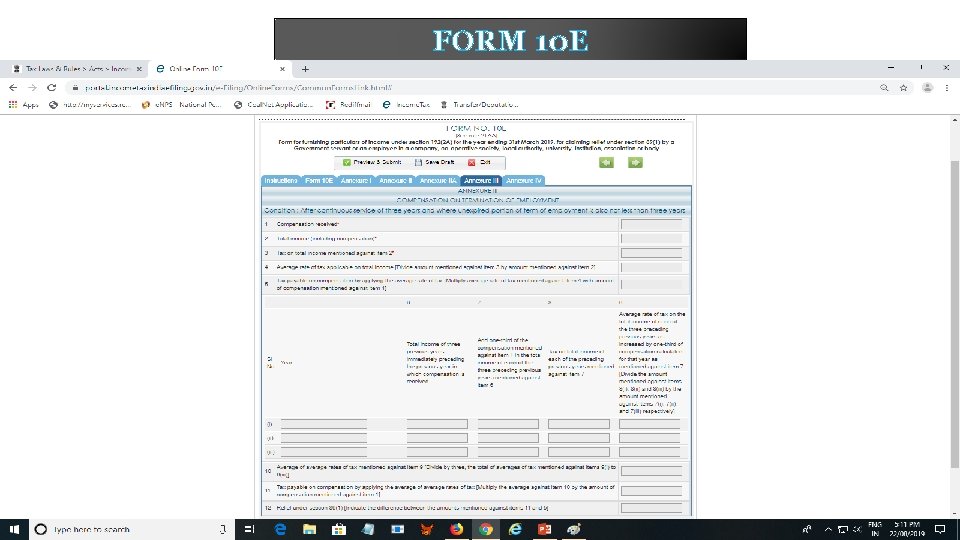Click Chrome icon in taskbar
This screenshot has height=540, width=960.
(x=486, y=529)
